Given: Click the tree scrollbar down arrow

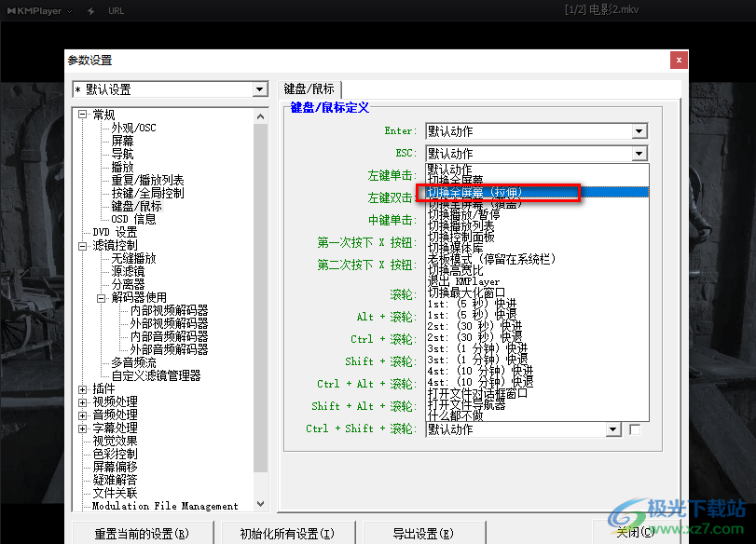Looking at the screenshot, I should (260, 504).
